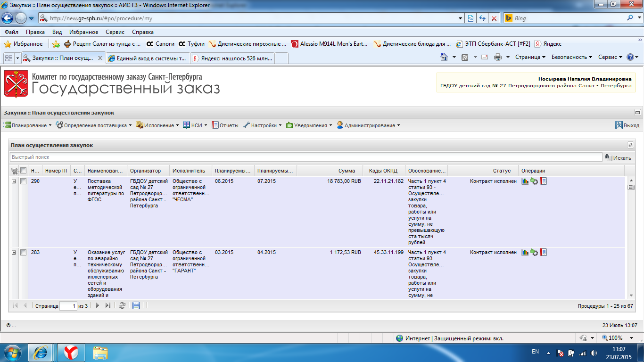Image resolution: width=644 pixels, height=362 pixels.
Task: Open the НСИ dropdown menu
Action: tap(196, 125)
